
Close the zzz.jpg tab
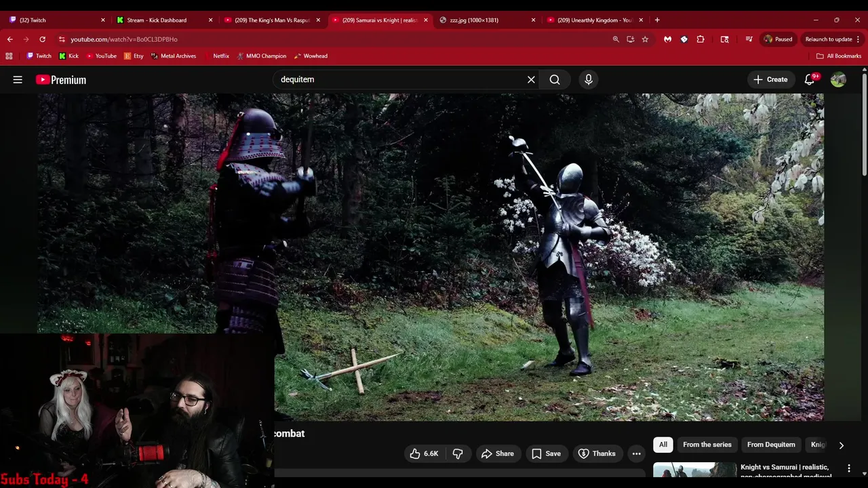point(533,20)
